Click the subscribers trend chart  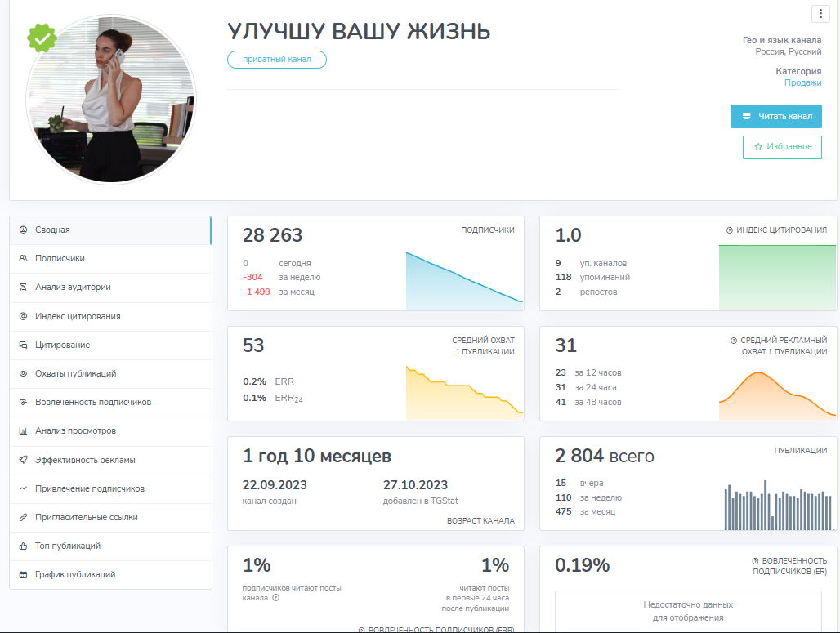[464, 281]
